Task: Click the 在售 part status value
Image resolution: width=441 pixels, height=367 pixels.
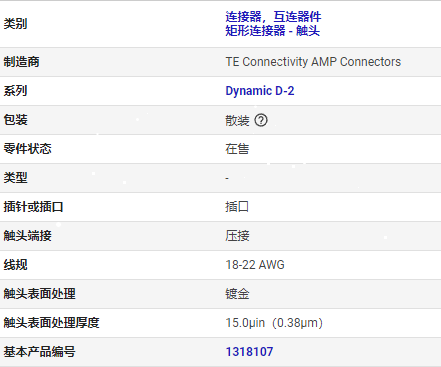Action: coord(237,149)
